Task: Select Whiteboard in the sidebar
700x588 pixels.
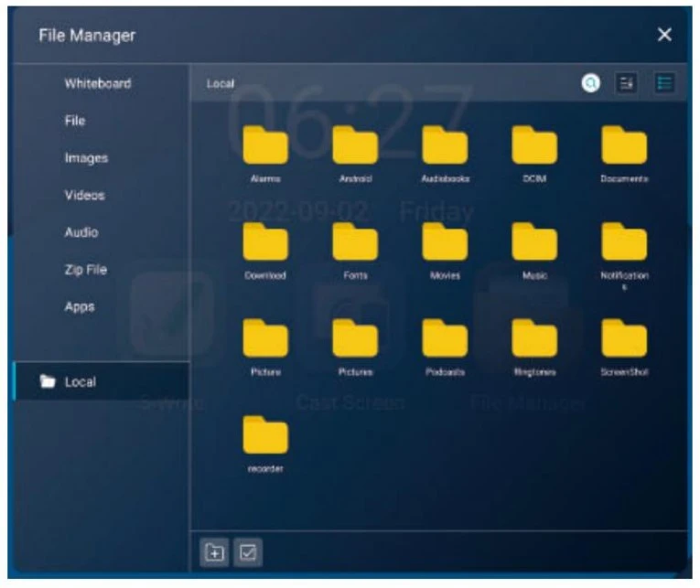Action: pos(98,83)
